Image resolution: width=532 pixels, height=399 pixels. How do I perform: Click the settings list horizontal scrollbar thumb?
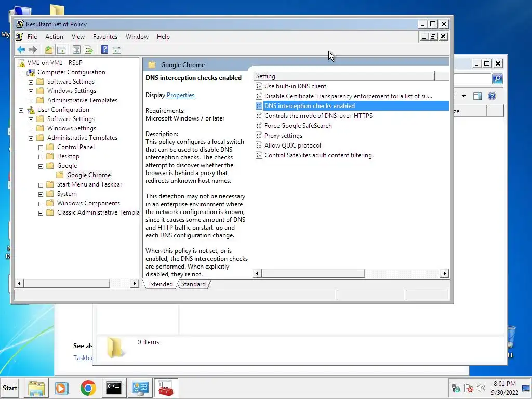(313, 273)
